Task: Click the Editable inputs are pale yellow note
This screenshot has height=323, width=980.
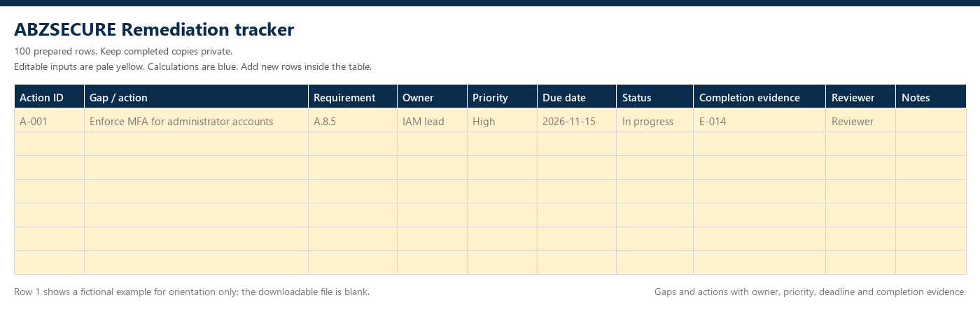Action: pos(192,66)
